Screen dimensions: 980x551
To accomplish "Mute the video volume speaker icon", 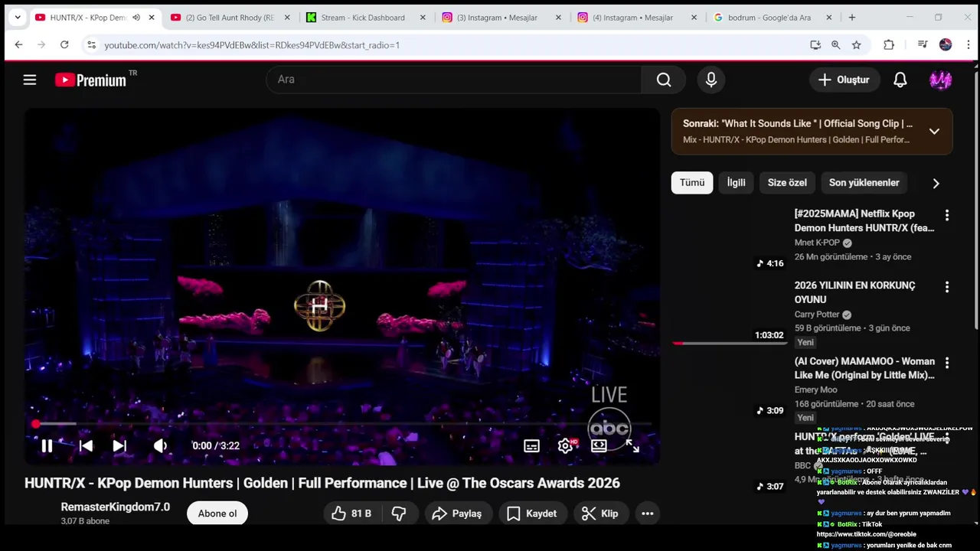I will (x=160, y=445).
